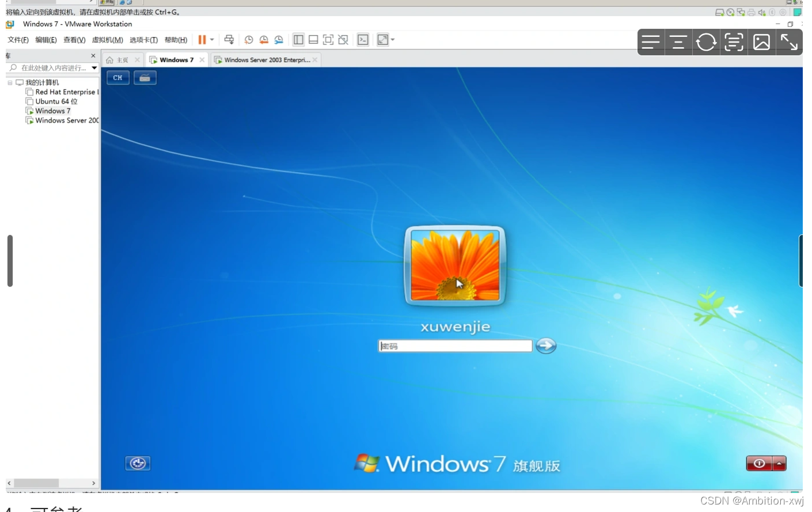Image resolution: width=812 pixels, height=512 pixels.
Task: Click the picture overlay icon
Action: 761,42
